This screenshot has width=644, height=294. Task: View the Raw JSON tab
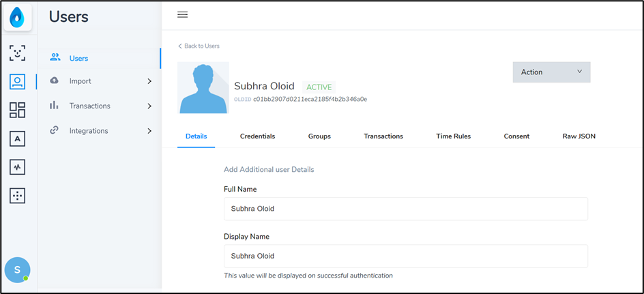point(579,136)
